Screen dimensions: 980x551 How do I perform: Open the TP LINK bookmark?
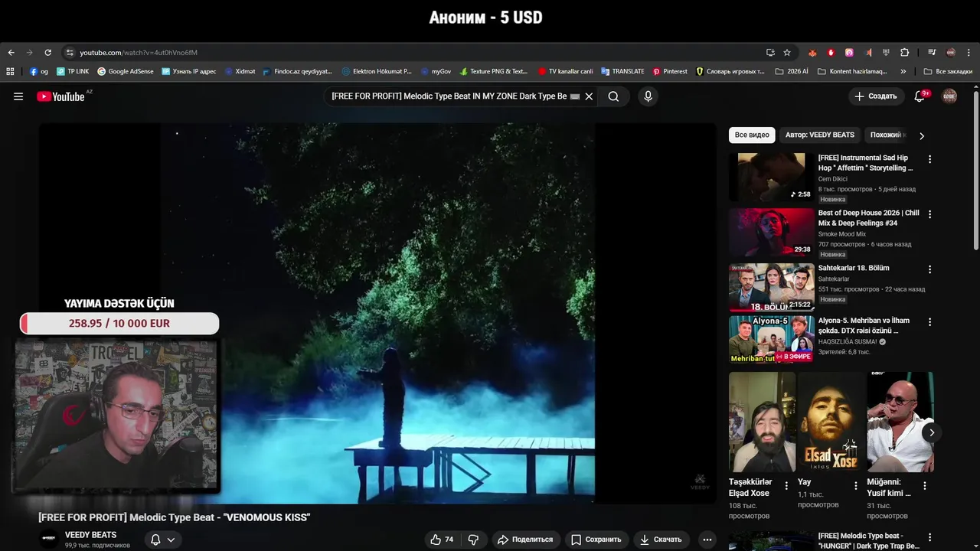[73, 71]
